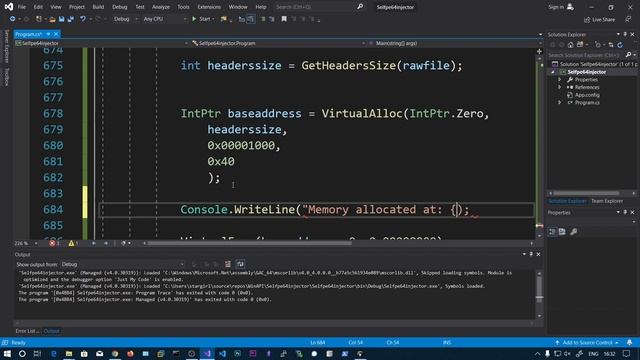Pin the Program.cs tab
The height and width of the screenshot is (360, 640).
[48, 34]
